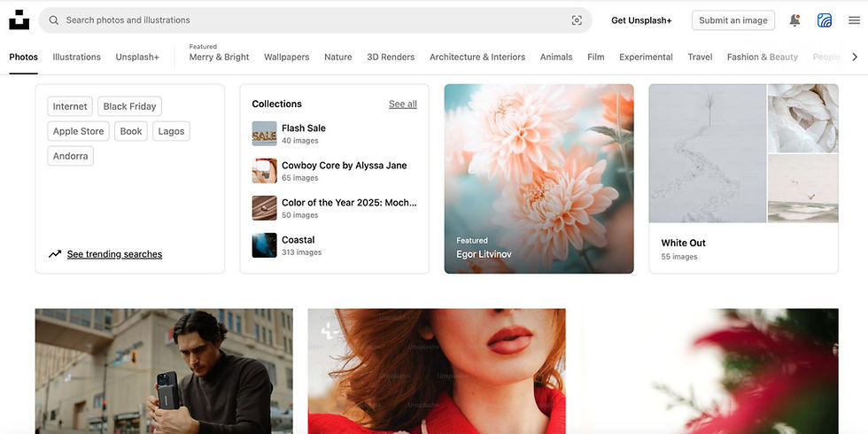The height and width of the screenshot is (434, 868).
Task: Open featured Egor Litvinov flower photo
Action: (539, 179)
